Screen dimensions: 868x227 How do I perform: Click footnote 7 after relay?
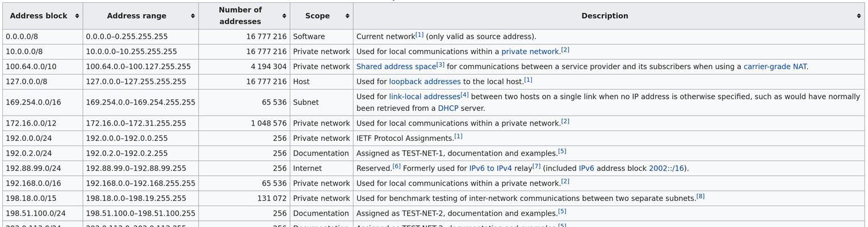536,166
